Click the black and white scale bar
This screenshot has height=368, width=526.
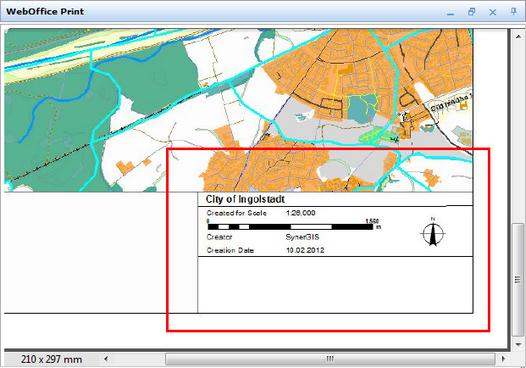290,227
